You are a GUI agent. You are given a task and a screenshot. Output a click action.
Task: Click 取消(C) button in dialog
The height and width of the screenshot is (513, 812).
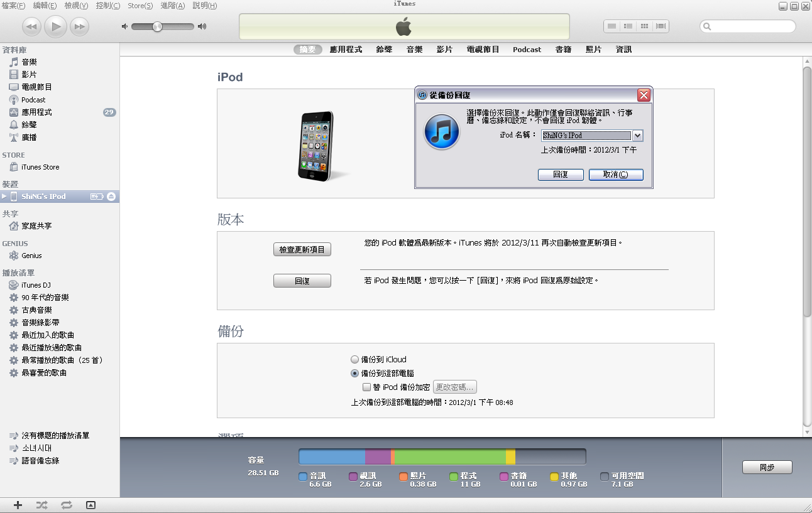click(x=616, y=175)
